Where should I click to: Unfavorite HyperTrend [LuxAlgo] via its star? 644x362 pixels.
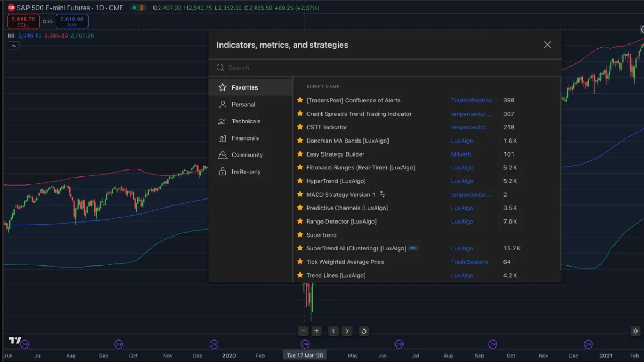click(x=300, y=181)
